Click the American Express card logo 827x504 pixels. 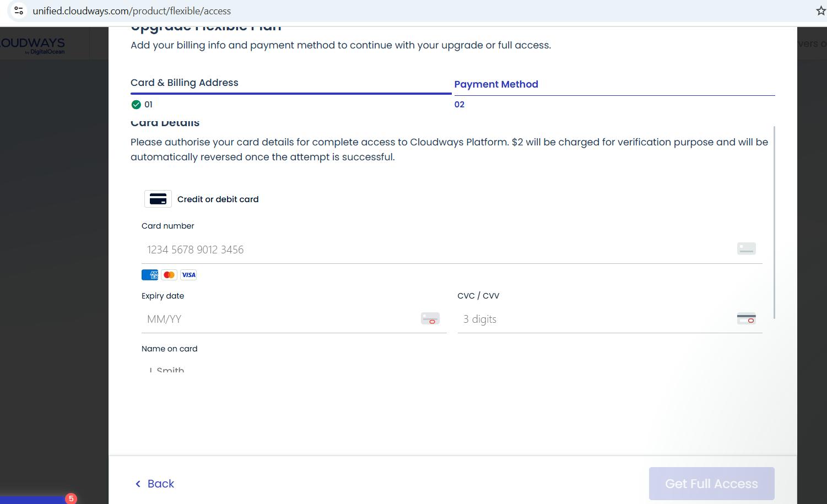[149, 275]
